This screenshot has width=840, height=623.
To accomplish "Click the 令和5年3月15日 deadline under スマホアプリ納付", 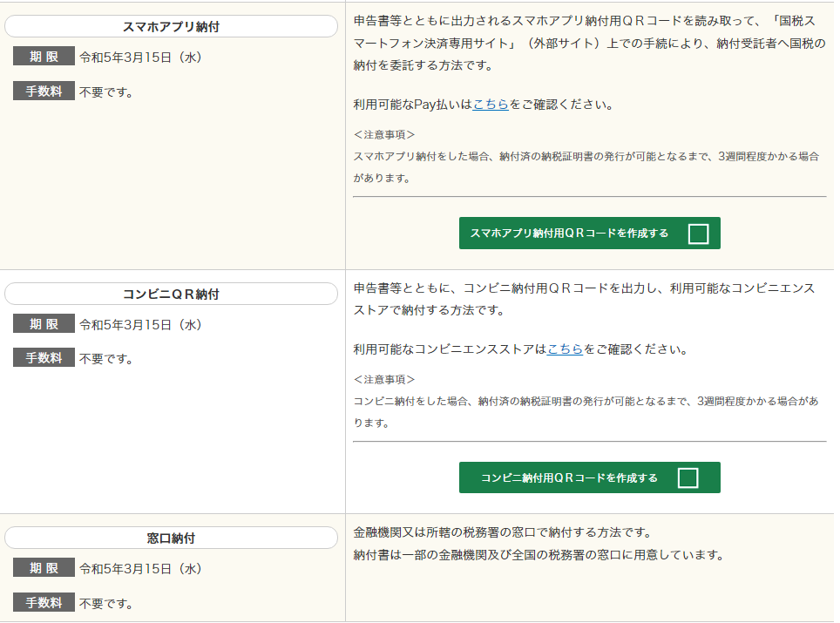I will click(140, 58).
